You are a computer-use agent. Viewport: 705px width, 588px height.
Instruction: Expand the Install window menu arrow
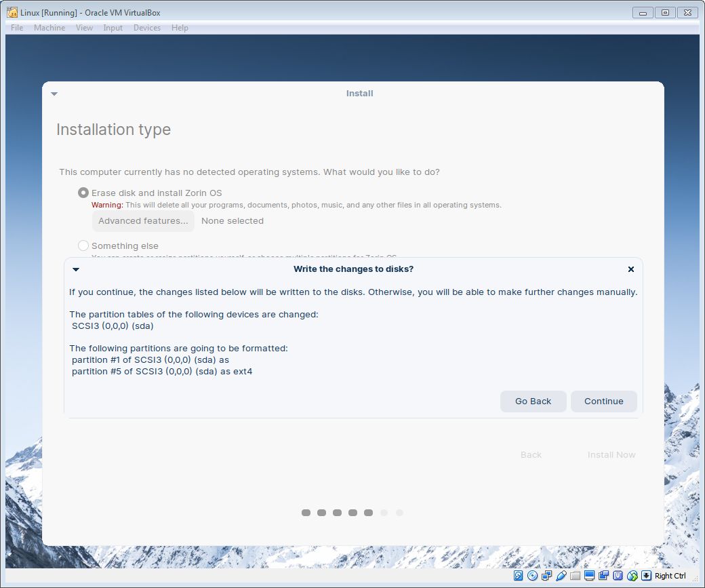pyautogui.click(x=54, y=94)
